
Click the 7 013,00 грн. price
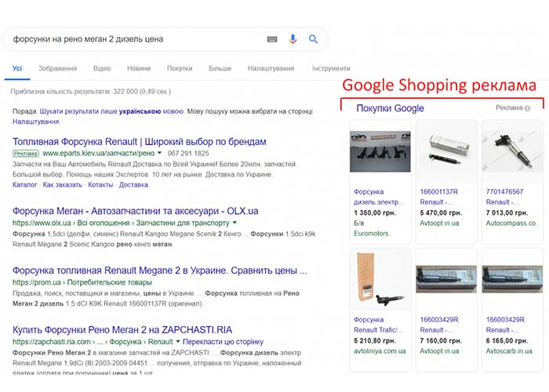click(x=507, y=212)
